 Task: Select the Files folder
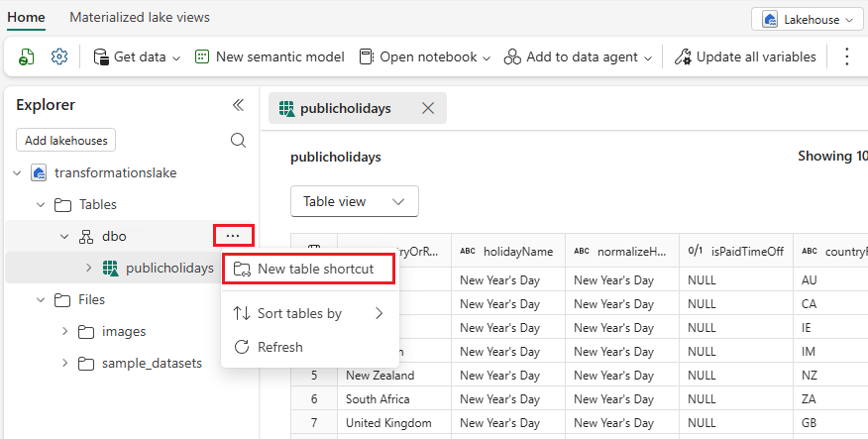tap(91, 300)
